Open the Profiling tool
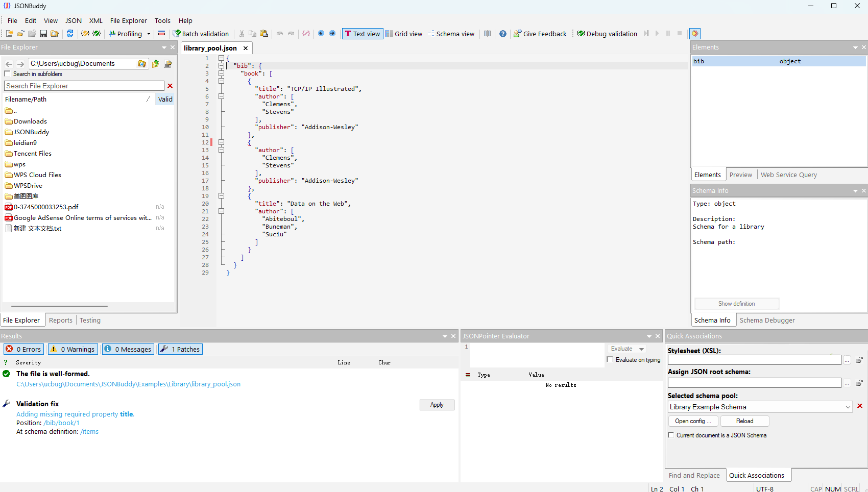868x492 pixels. 126,34
